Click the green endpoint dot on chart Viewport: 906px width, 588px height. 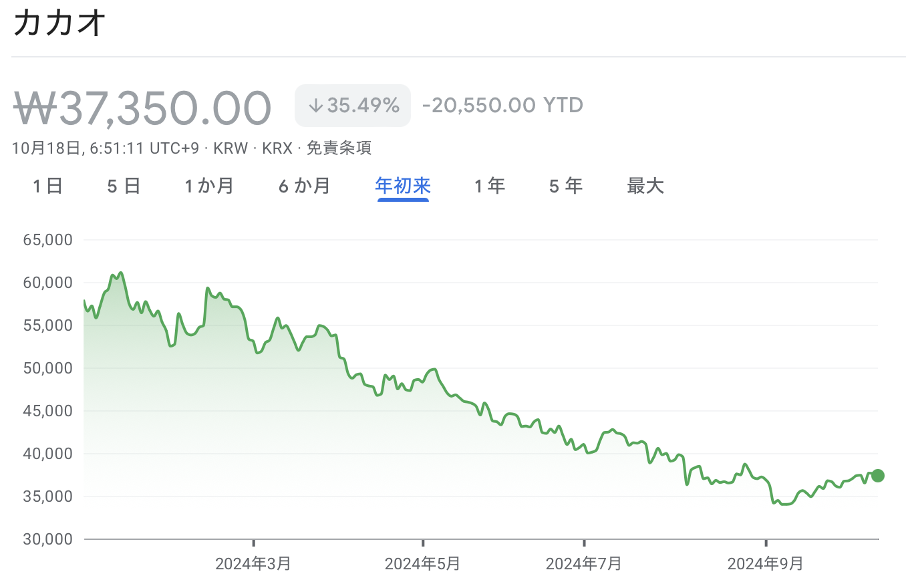878,476
